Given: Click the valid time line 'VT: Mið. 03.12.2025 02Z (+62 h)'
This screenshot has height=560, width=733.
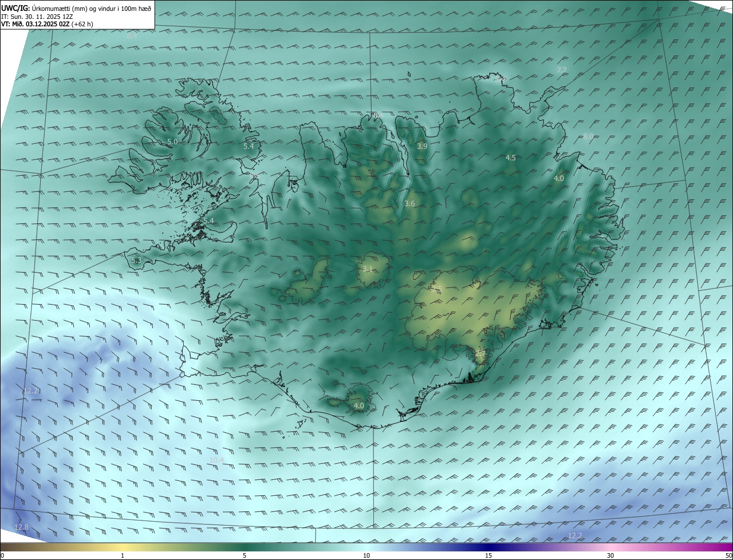Looking at the screenshot, I should click(x=47, y=24).
